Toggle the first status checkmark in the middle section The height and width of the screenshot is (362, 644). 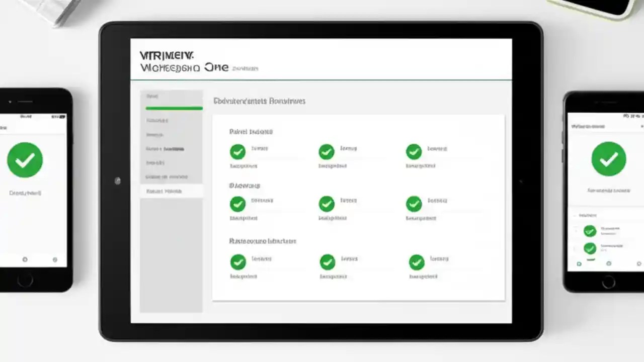[x=238, y=204]
